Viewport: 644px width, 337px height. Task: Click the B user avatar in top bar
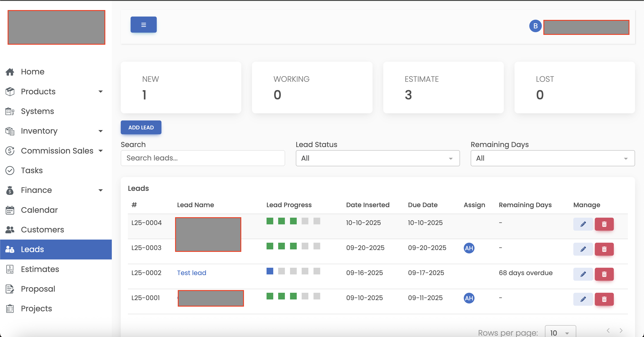pos(535,26)
